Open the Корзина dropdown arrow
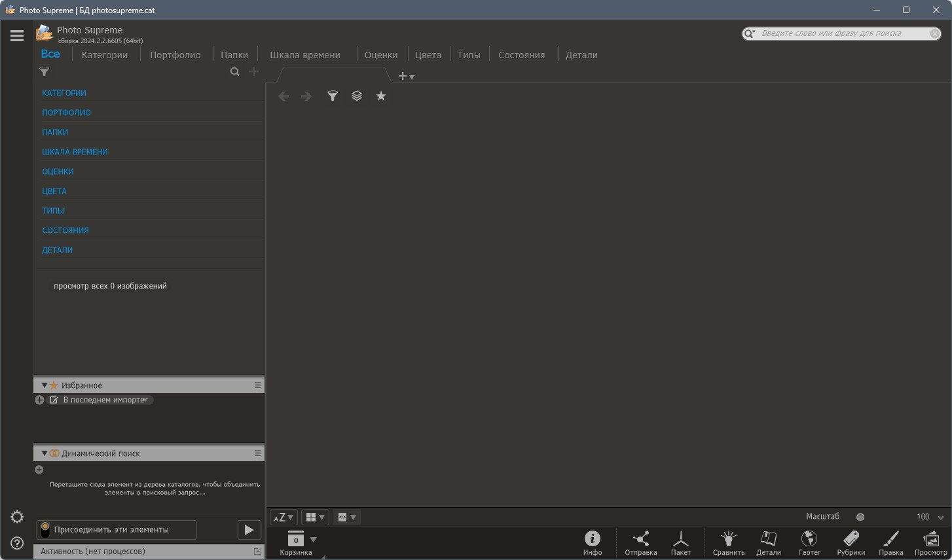 tap(313, 540)
